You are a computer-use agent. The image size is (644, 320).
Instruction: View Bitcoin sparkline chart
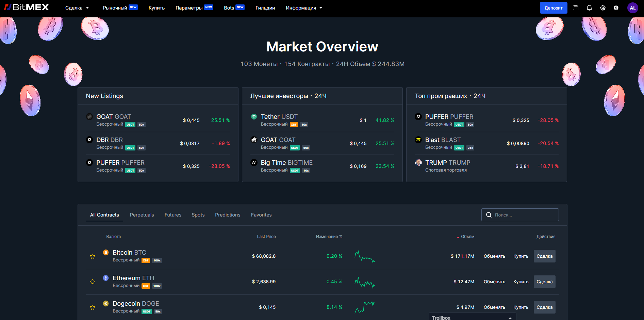(x=364, y=257)
